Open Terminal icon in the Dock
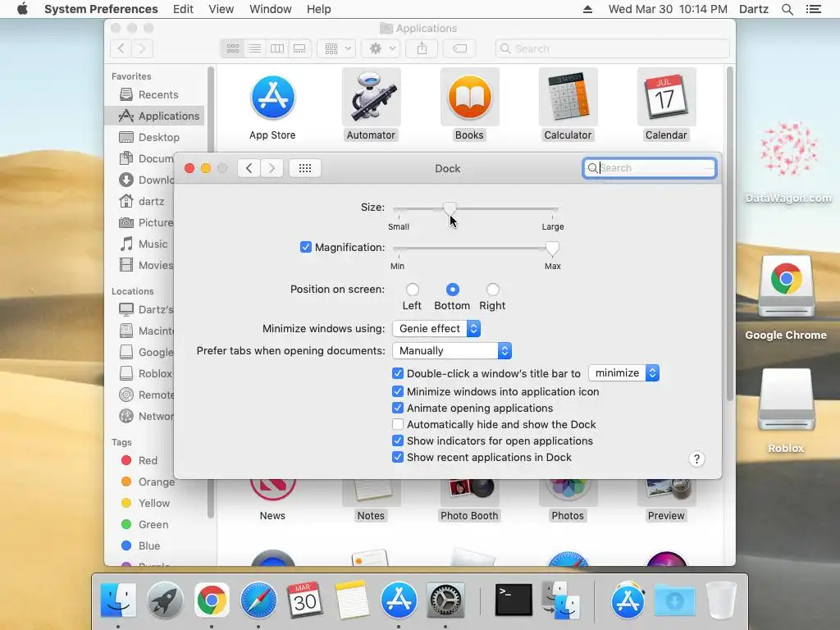 pos(514,600)
